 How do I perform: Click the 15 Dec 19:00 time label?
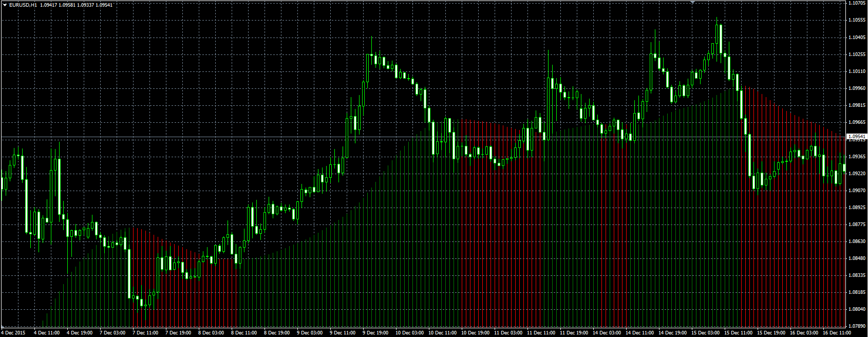(x=771, y=333)
